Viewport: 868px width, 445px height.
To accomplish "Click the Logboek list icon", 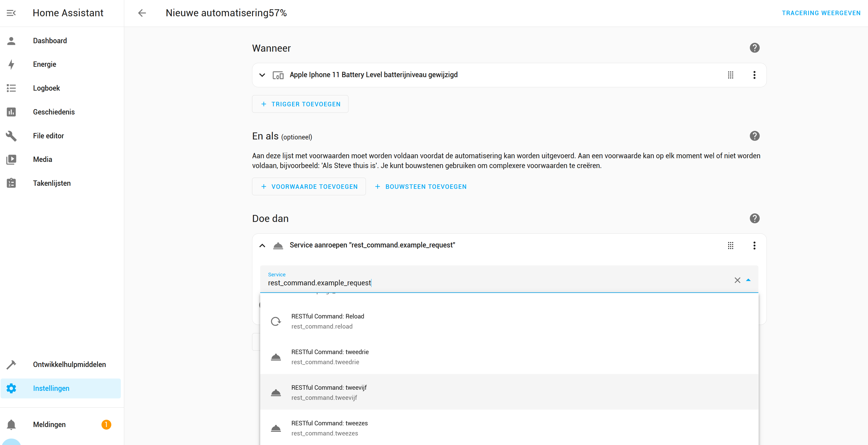I will pyautogui.click(x=11, y=88).
